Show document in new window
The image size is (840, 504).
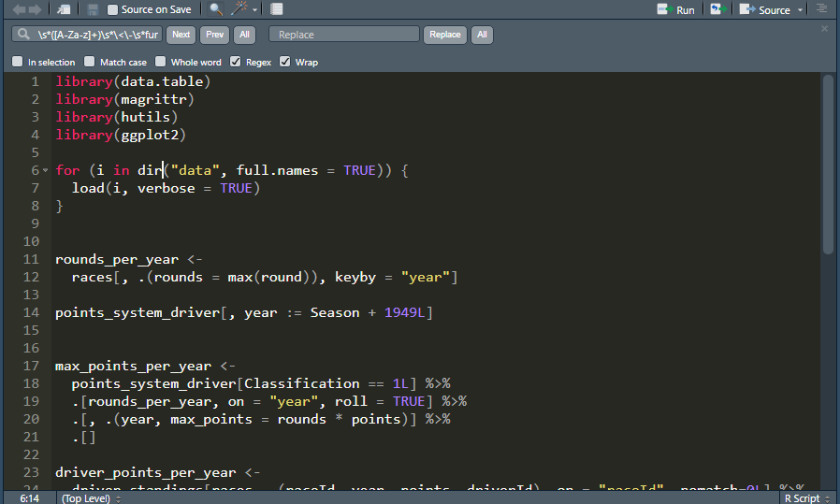coord(64,9)
